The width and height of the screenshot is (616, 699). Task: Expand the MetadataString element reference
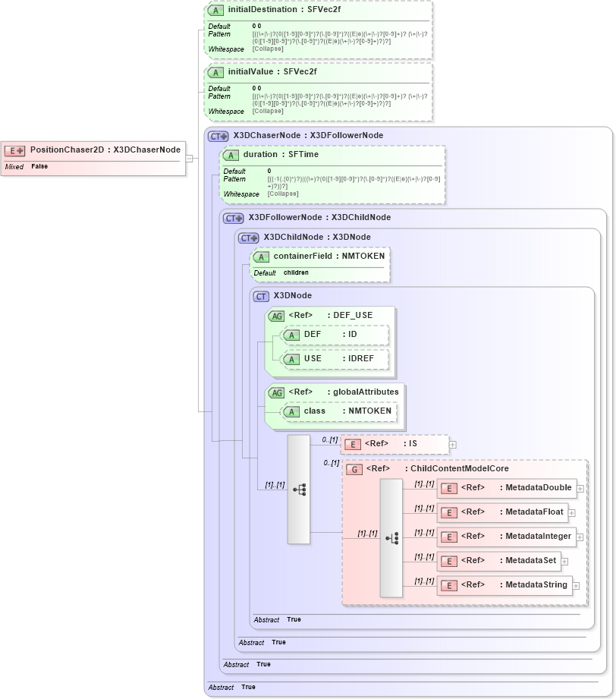576,586
